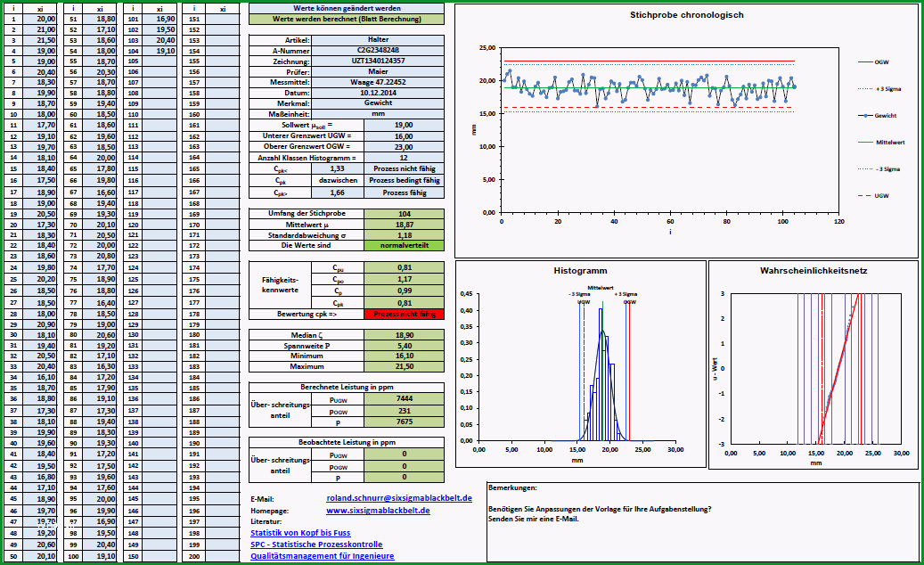Select xi cell for sample 51 '18,80'

[100, 19]
